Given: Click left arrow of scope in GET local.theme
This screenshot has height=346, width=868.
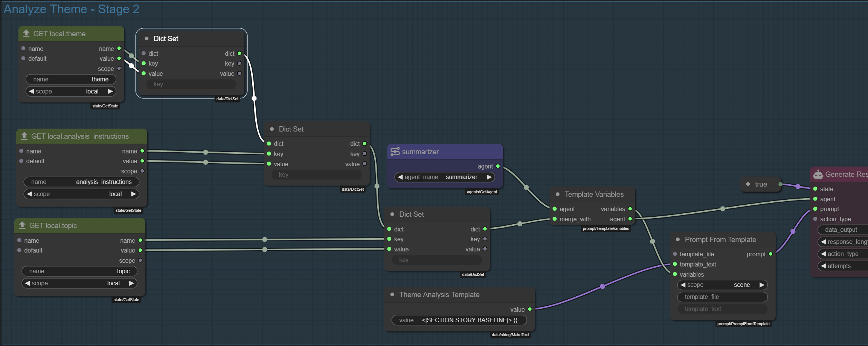Looking at the screenshot, I should point(31,91).
